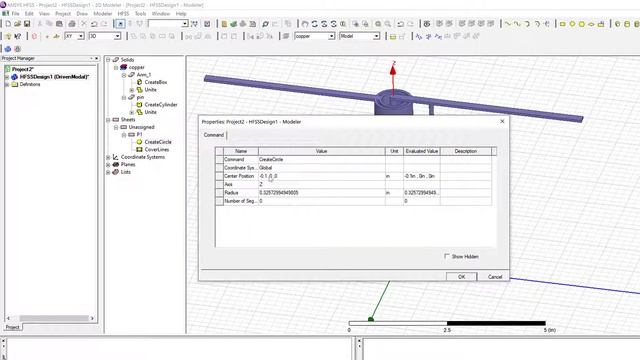640x360 pixels.
Task: Select the pin object in tree
Action: point(140,97)
